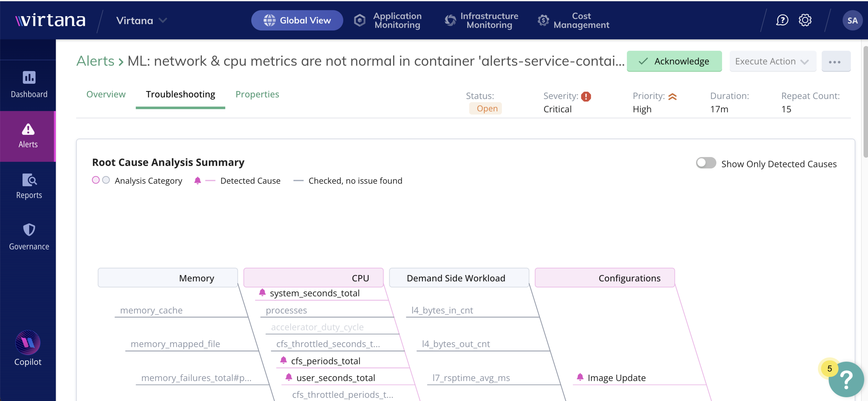868x401 pixels.
Task: Open the Reports sidebar icon
Action: point(29,180)
